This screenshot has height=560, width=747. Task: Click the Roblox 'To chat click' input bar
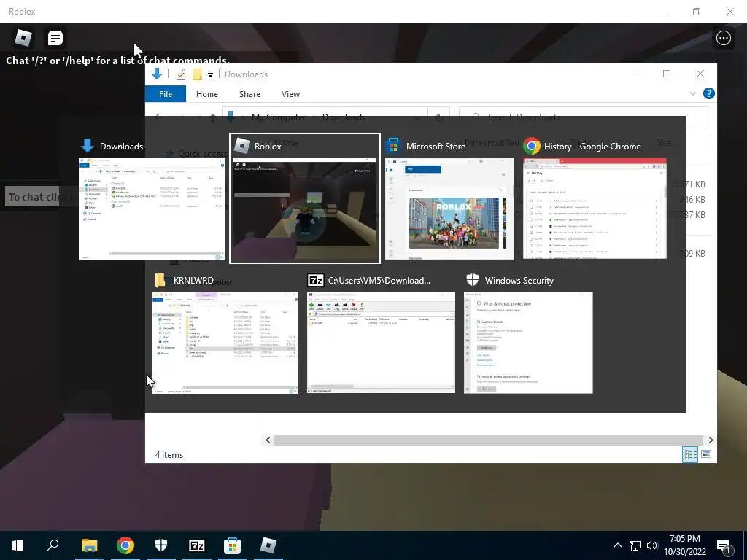41,197
